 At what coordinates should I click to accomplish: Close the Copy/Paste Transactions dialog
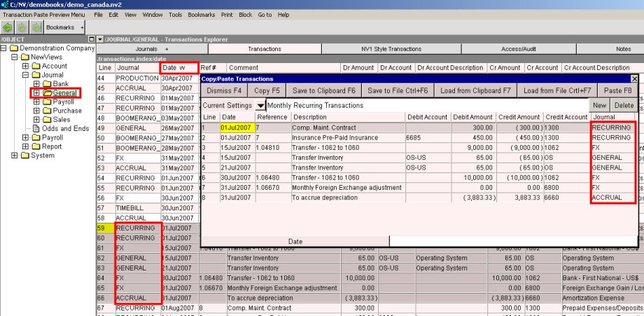634,79
